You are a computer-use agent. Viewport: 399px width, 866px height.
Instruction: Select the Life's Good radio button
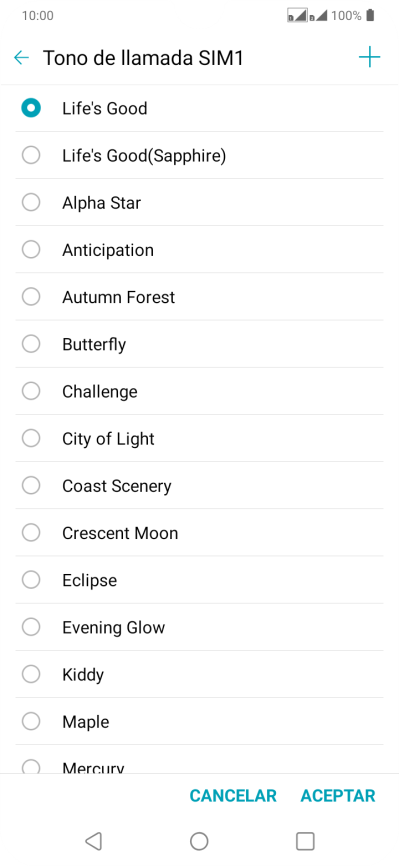click(x=31, y=108)
